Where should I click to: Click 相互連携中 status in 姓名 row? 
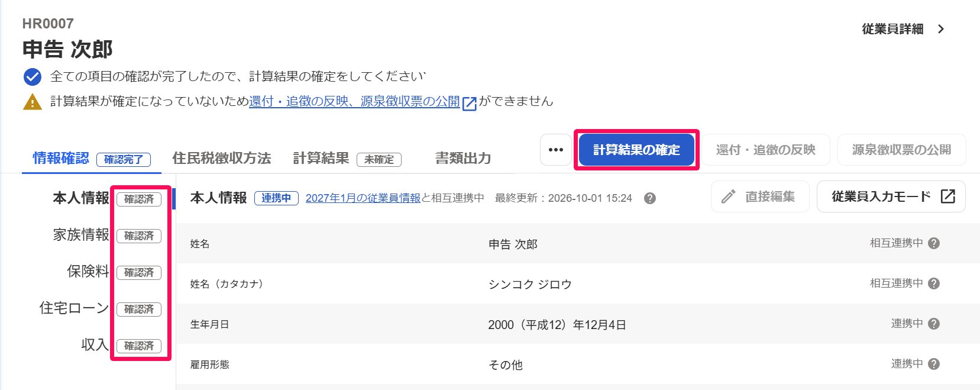[896, 243]
